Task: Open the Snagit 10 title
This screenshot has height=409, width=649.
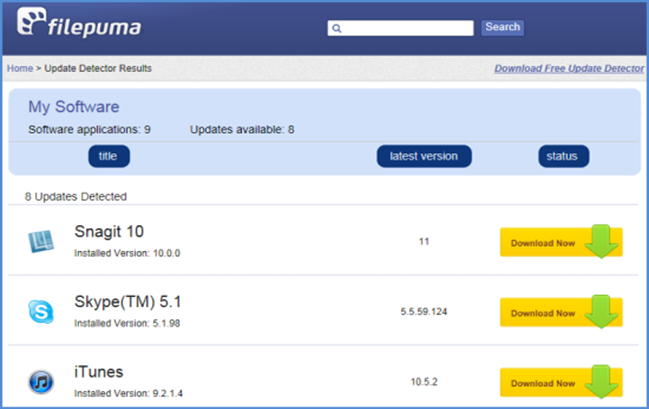Action: (x=109, y=231)
